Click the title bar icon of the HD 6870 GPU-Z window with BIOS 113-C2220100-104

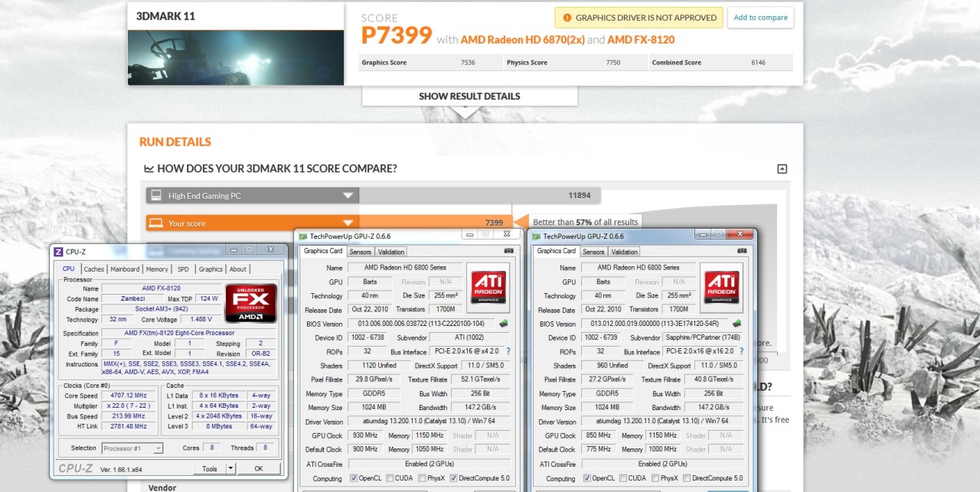tap(302, 236)
